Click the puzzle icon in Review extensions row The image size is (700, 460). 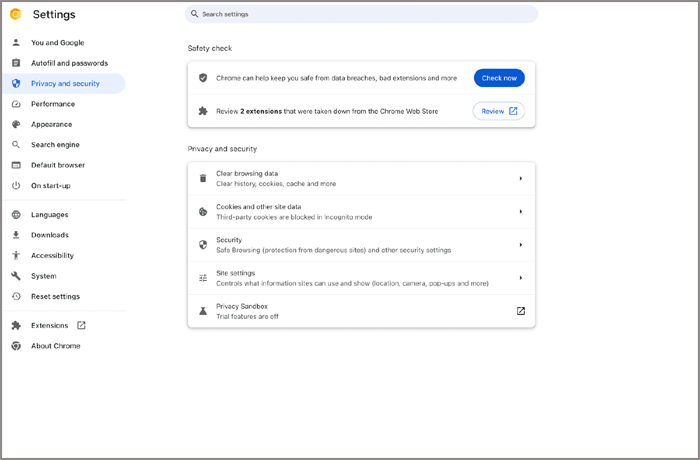(203, 111)
